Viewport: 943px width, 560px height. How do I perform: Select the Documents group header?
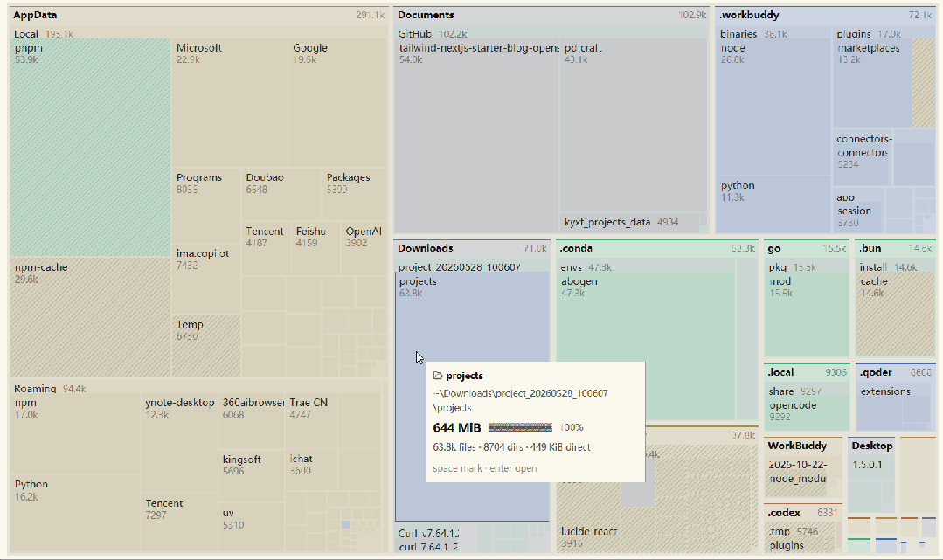(x=551, y=15)
